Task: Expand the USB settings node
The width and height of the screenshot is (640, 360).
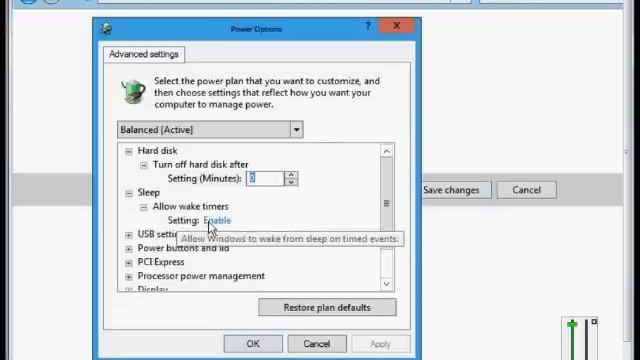Action: click(x=129, y=235)
